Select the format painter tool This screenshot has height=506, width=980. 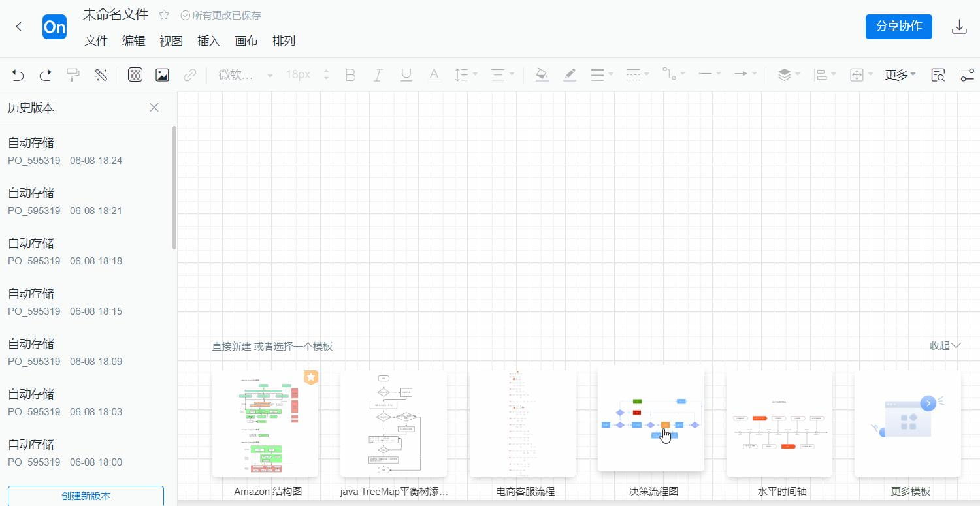[73, 74]
